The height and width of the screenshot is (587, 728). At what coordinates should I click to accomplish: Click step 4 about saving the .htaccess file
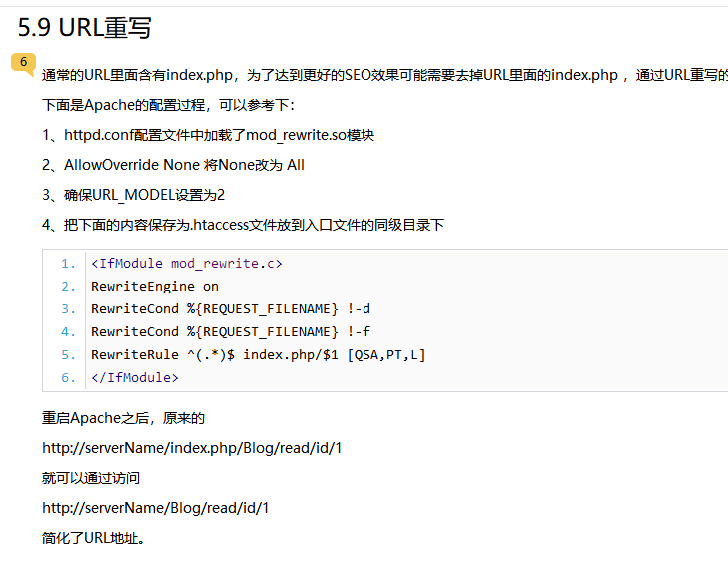[243, 225]
